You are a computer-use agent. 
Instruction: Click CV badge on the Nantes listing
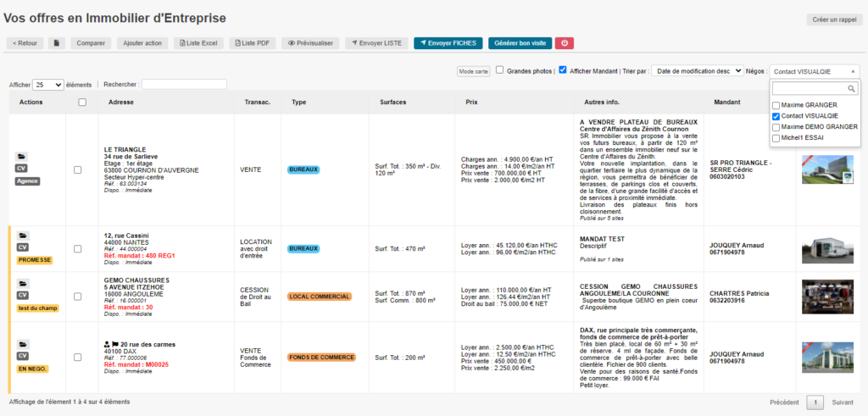tap(23, 247)
